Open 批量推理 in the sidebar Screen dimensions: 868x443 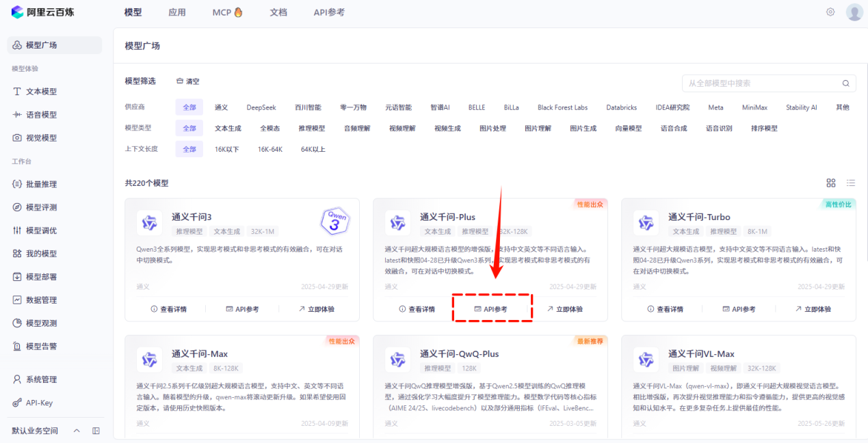point(41,184)
